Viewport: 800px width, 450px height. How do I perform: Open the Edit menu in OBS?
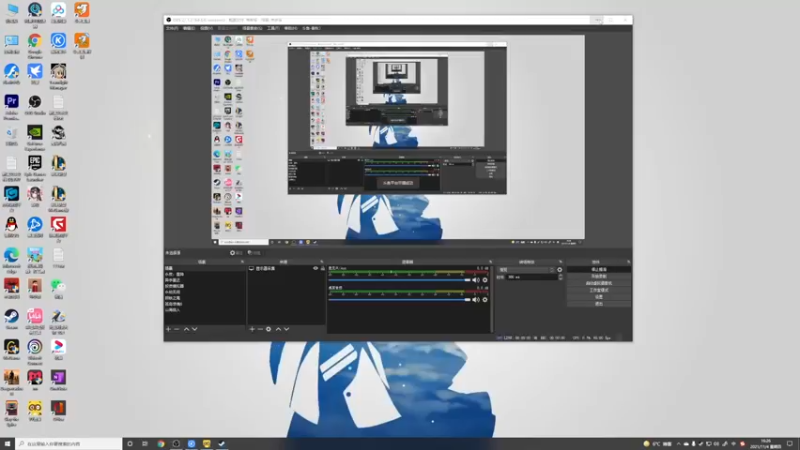tap(189, 29)
